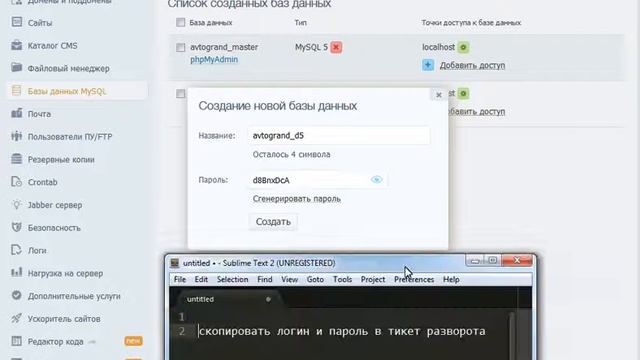Open the Сайты sidebar icon
640x360 pixels.
click(17, 22)
